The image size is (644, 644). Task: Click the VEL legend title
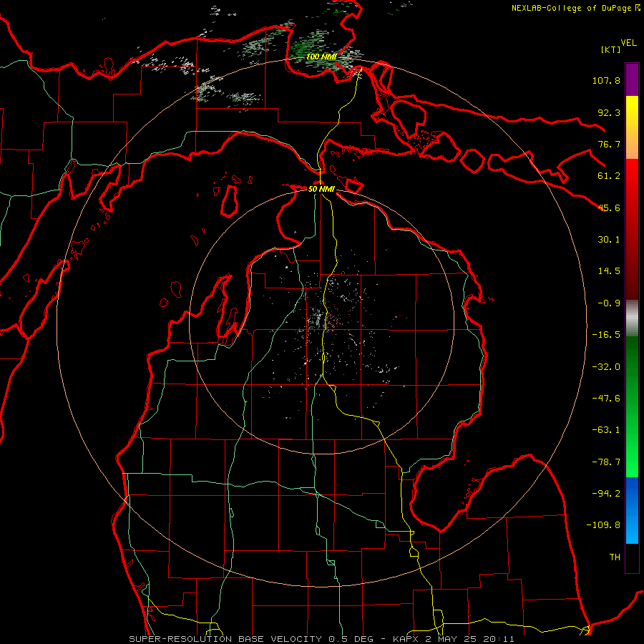click(x=628, y=43)
